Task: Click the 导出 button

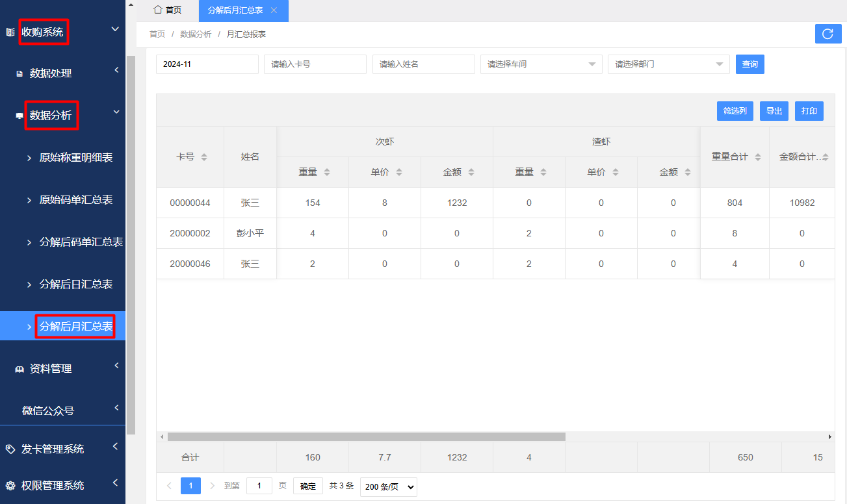Action: click(774, 111)
